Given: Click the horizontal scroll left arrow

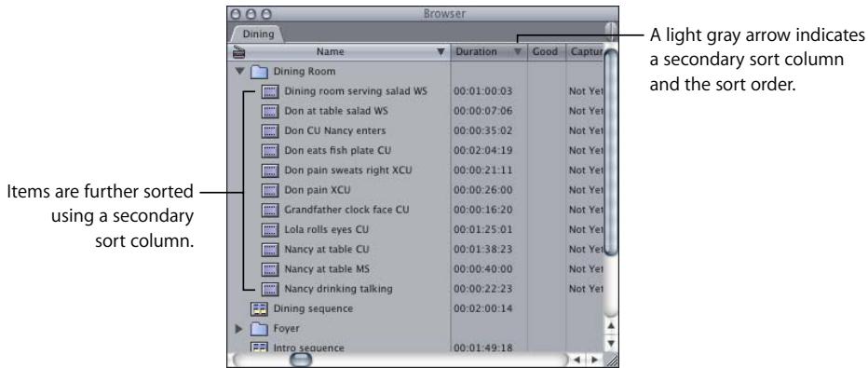Looking at the screenshot, I should coord(577,360).
